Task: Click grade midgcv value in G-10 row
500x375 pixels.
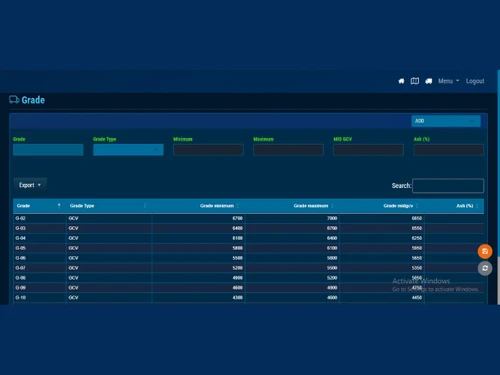Action: (x=417, y=298)
